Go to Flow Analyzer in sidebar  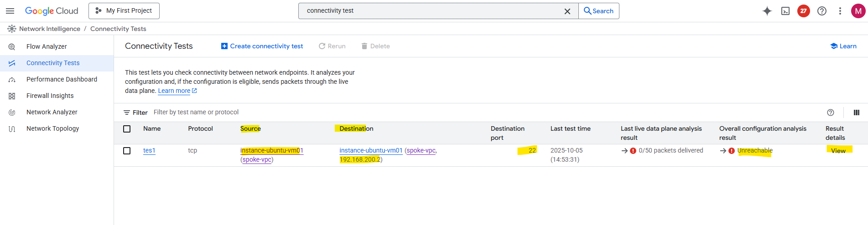tap(47, 46)
